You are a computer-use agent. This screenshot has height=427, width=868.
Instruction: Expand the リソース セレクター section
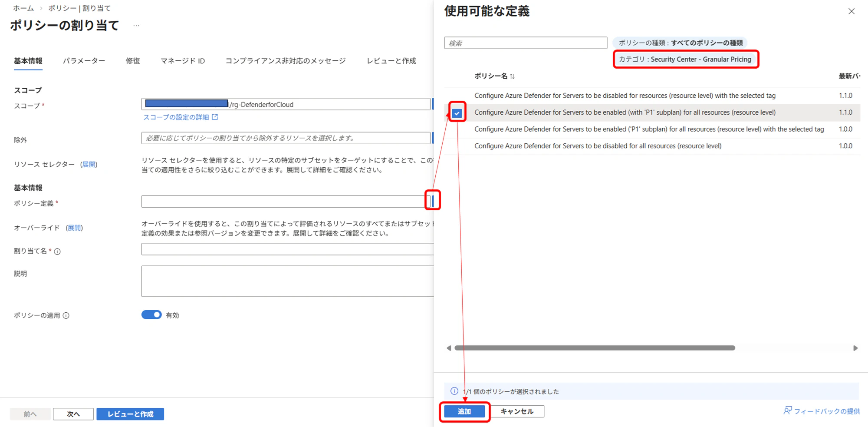(89, 164)
